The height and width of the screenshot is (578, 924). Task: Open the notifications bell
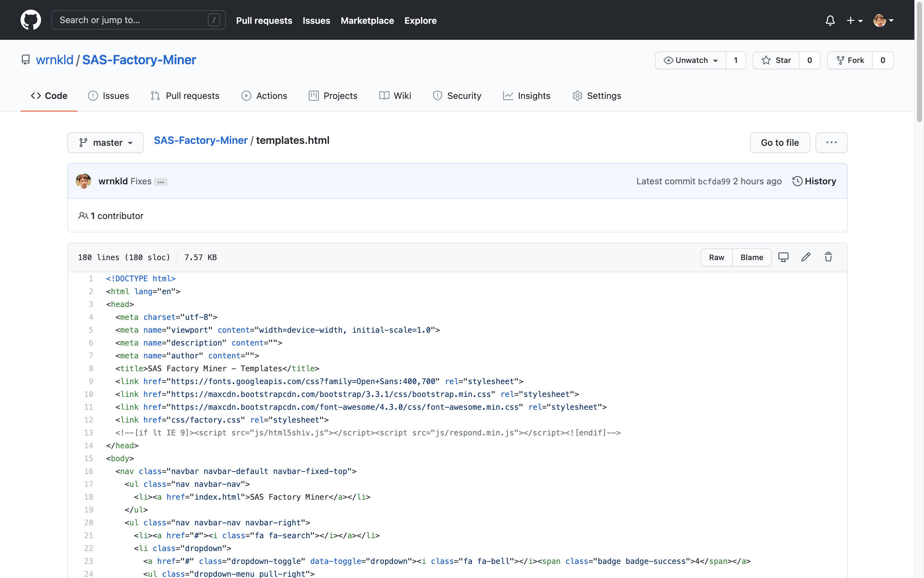click(x=830, y=20)
